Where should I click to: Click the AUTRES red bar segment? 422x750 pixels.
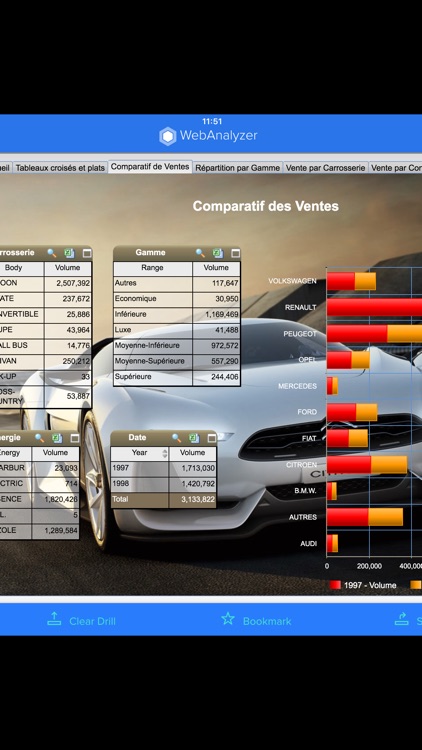click(x=347, y=517)
